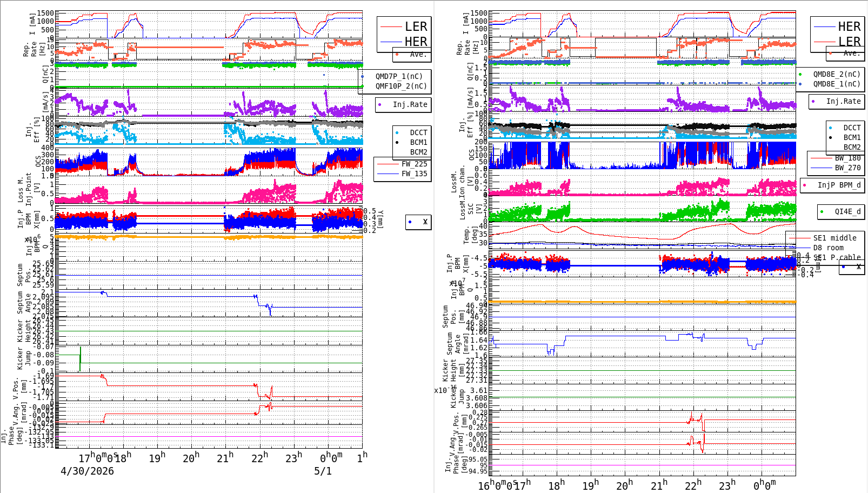Select the FW_225 legend label

pyautogui.click(x=414, y=164)
